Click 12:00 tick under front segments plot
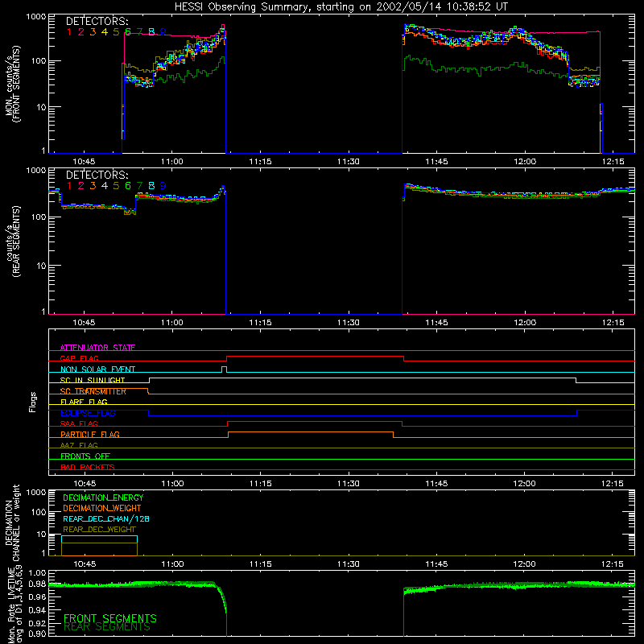Viewport: 644px width, 644px height. pos(525,162)
